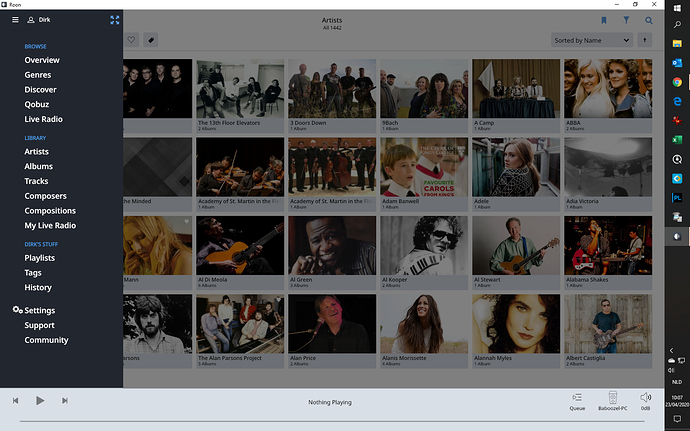Open the ABBA artist tile
690x431 pixels.
608,96
